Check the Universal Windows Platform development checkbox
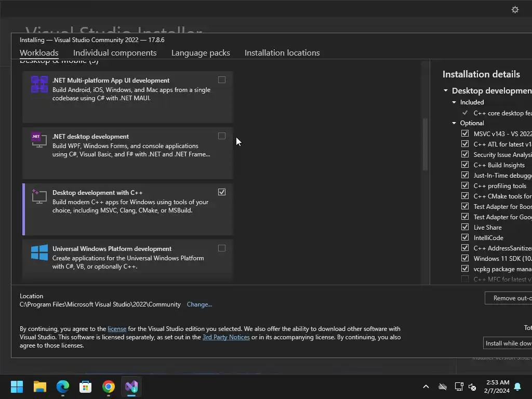The width and height of the screenshot is (532, 399). pos(222,248)
